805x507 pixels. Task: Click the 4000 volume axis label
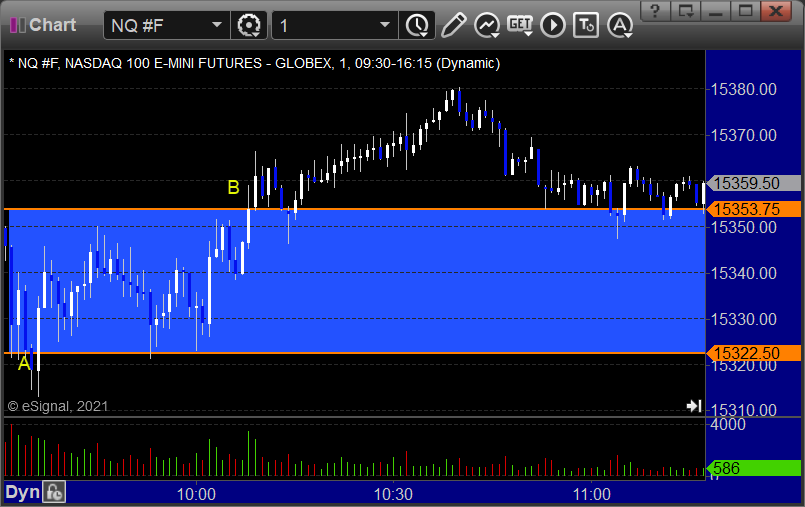tap(728, 424)
